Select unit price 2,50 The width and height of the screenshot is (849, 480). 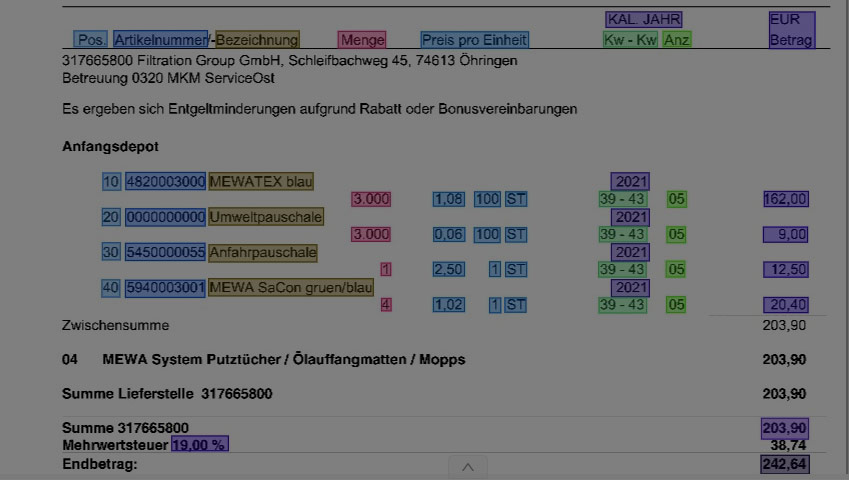[449, 269]
